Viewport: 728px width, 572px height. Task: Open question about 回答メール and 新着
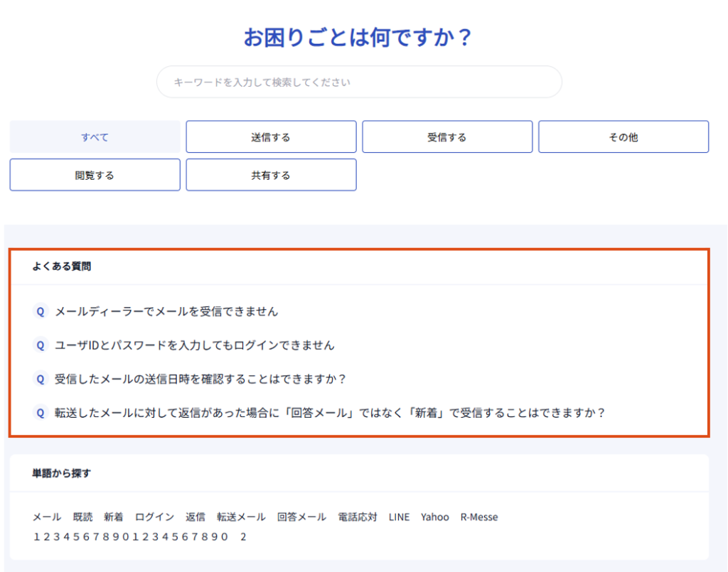330,413
